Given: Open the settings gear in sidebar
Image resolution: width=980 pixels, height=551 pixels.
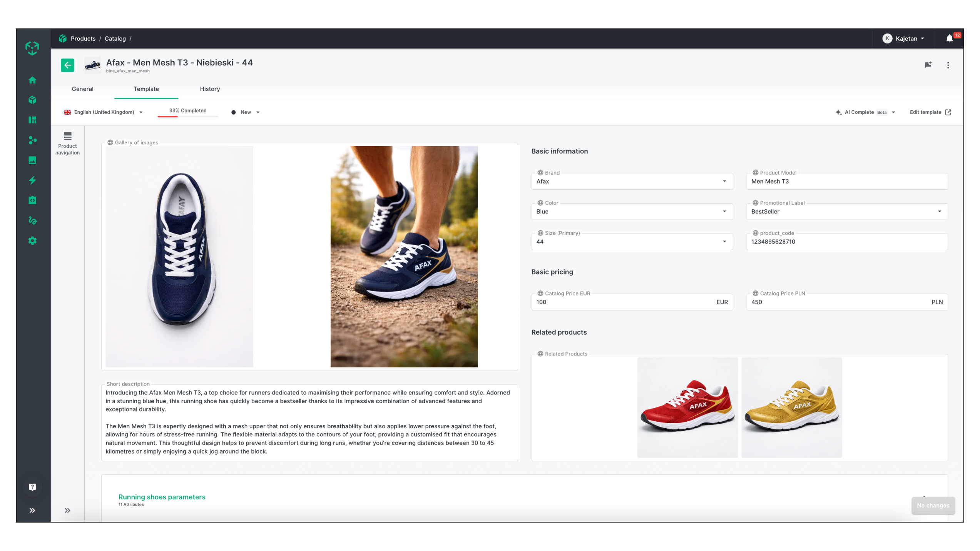Looking at the screenshot, I should coord(32,240).
